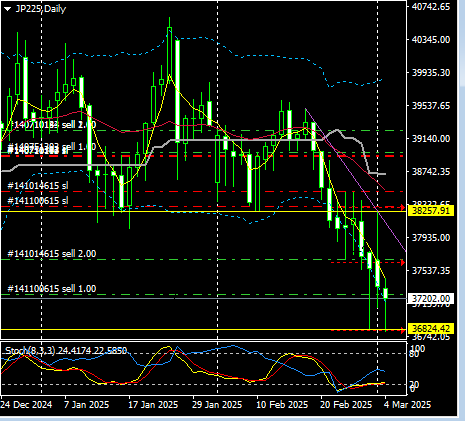Click the #140710132 sell 2.00 order label
This screenshot has width=465, height=421.
click(x=52, y=125)
